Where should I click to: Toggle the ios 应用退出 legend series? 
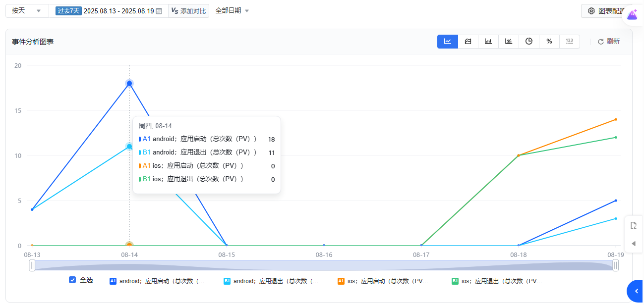click(x=497, y=281)
